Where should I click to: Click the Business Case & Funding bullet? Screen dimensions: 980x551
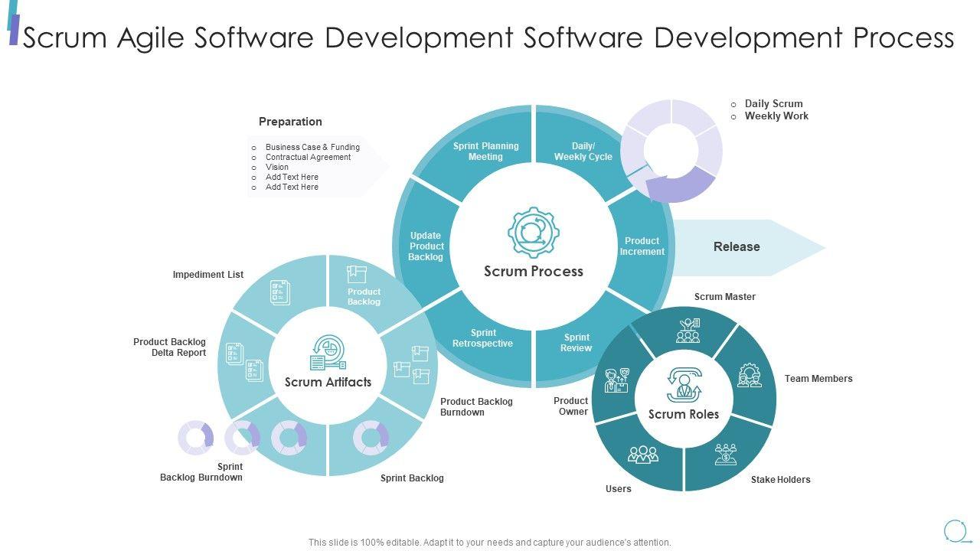pos(312,147)
